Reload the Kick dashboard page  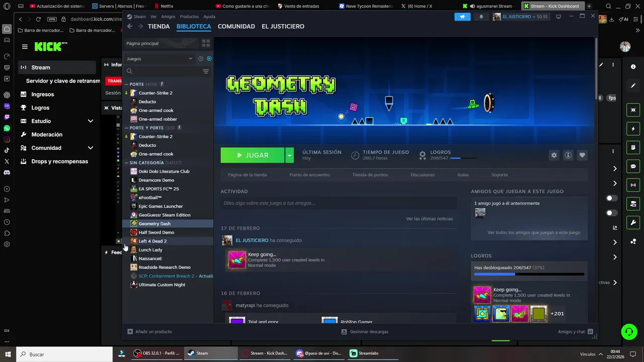(38, 19)
